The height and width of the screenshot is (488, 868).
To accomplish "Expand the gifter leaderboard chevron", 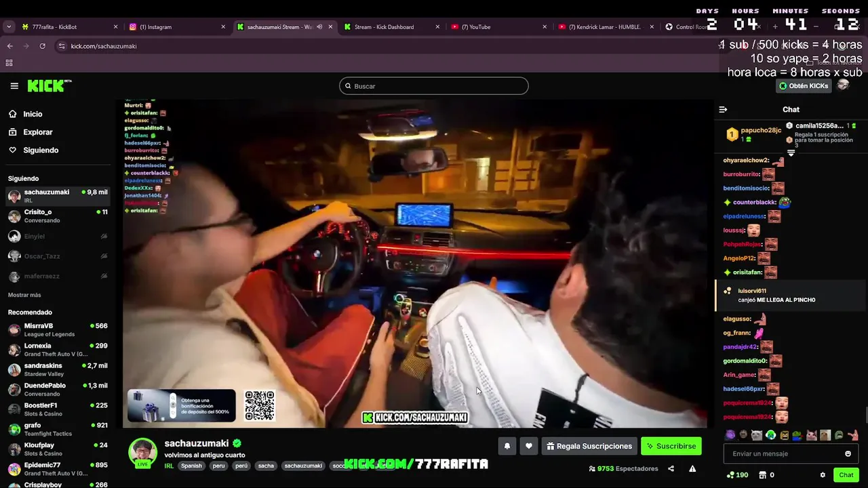I will click(791, 153).
